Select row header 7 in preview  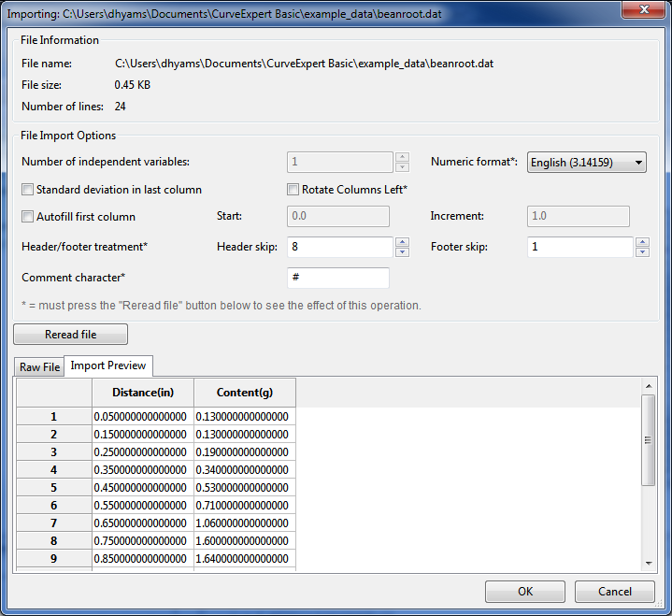coord(54,523)
